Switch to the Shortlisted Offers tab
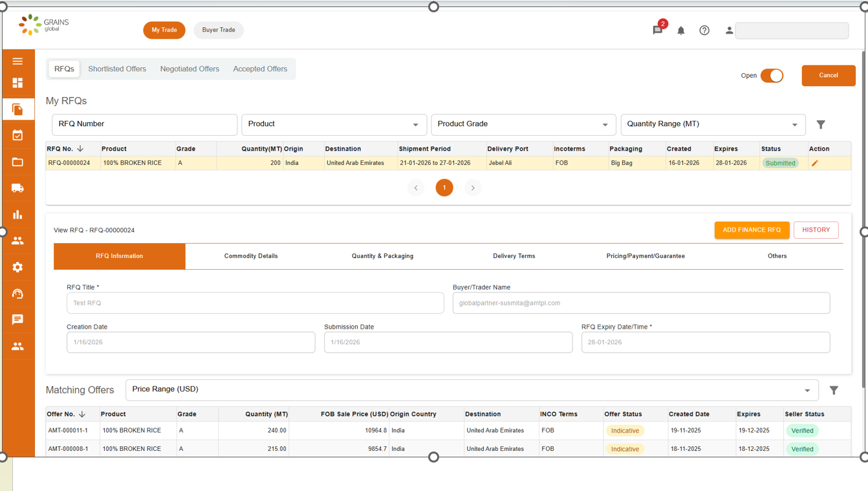868x491 pixels. 117,69
